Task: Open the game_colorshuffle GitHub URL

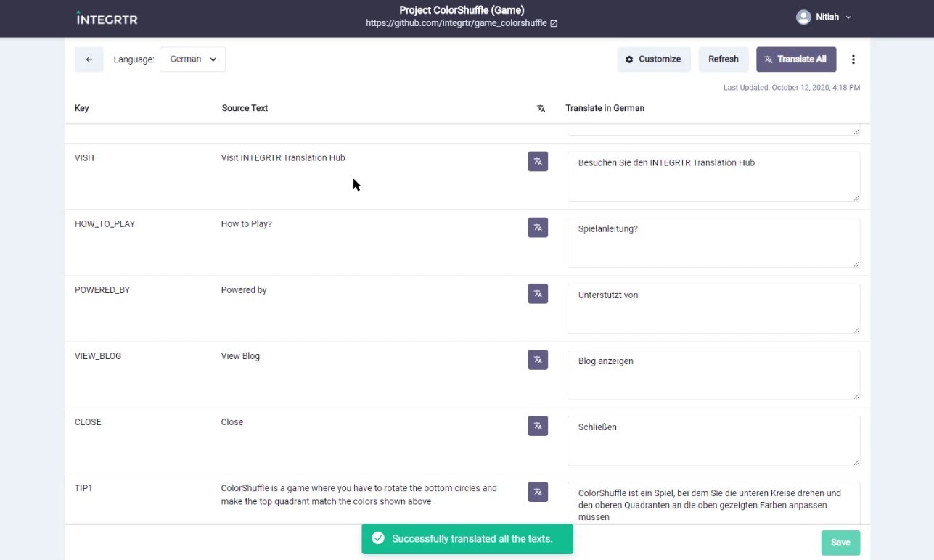Action: pos(456,23)
